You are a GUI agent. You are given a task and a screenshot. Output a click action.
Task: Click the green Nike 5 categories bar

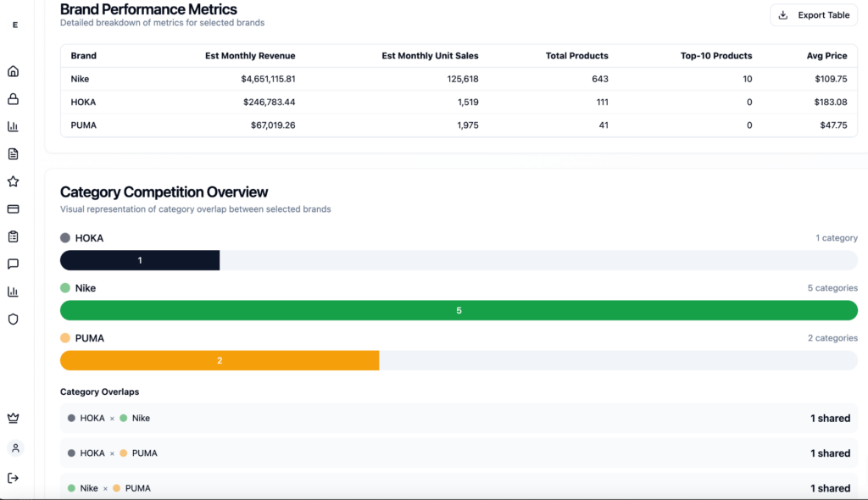click(459, 311)
